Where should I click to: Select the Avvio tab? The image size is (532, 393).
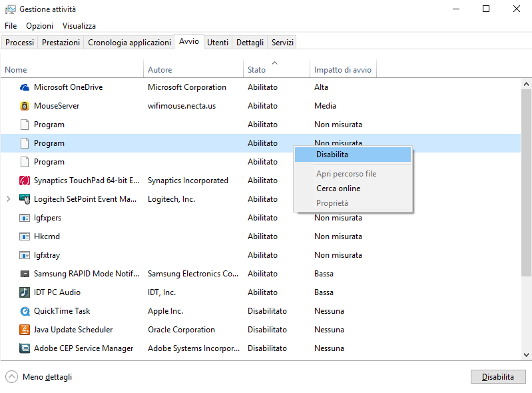(189, 41)
